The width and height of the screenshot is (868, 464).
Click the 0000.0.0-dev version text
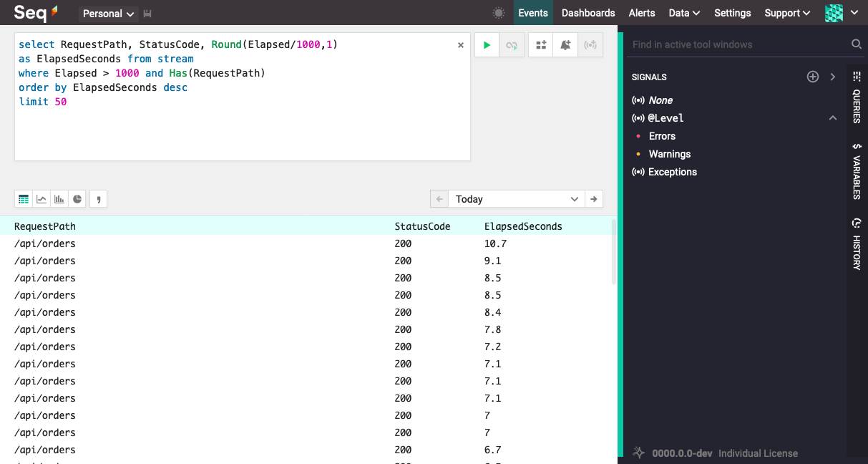[682, 453]
